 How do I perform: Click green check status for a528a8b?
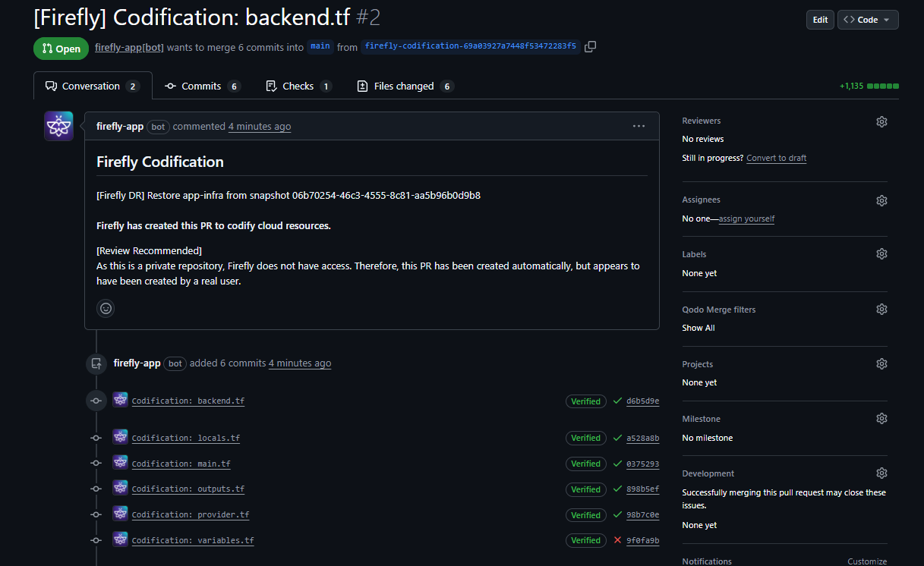point(617,438)
